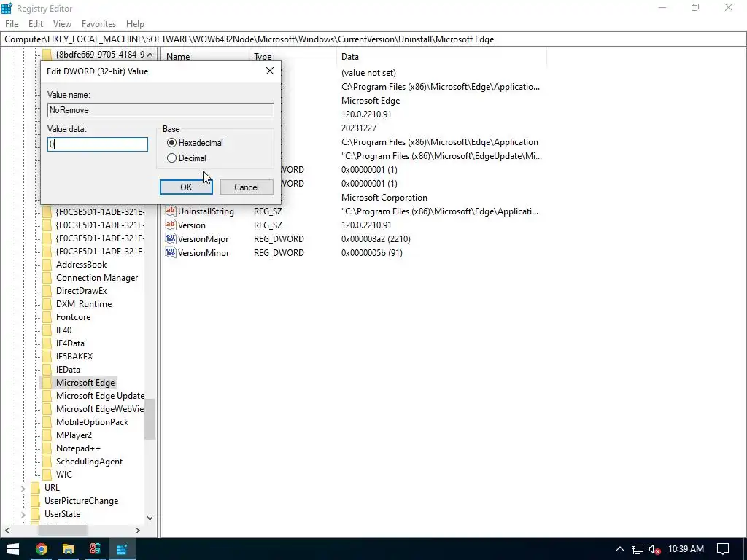Screen dimensions: 747x560
Task: Open the View menu
Action: 62,24
